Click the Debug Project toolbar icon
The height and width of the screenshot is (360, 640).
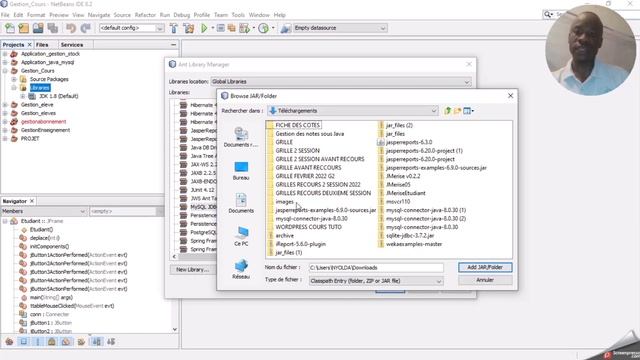point(244,28)
